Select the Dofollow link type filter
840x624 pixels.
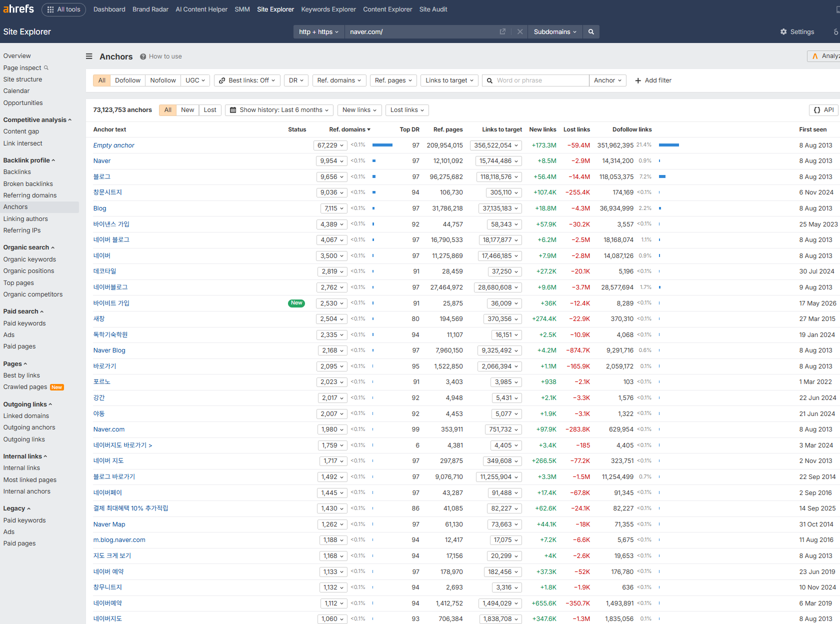coord(127,80)
